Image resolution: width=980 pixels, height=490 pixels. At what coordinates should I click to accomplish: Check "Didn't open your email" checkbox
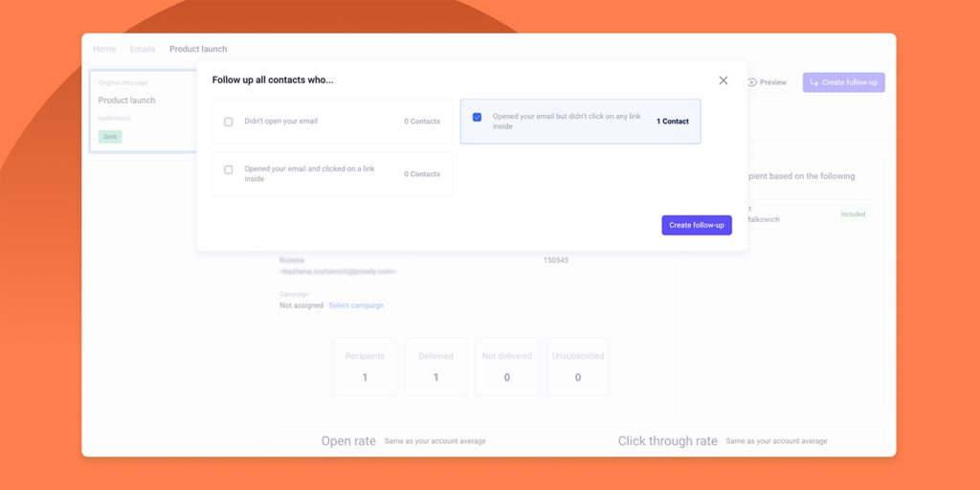point(229,122)
